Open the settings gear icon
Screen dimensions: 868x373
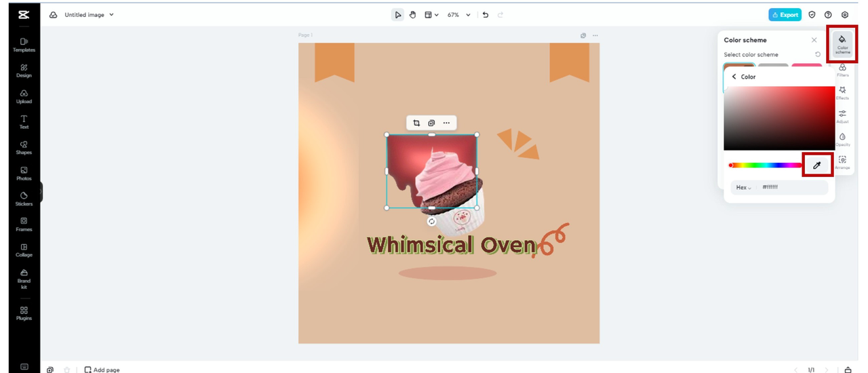pyautogui.click(x=845, y=15)
